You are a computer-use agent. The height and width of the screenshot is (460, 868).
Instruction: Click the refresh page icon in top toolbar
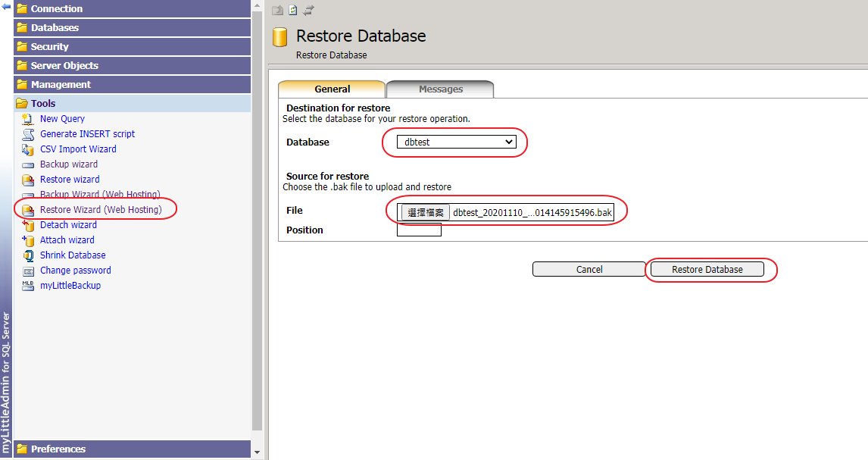tap(293, 10)
